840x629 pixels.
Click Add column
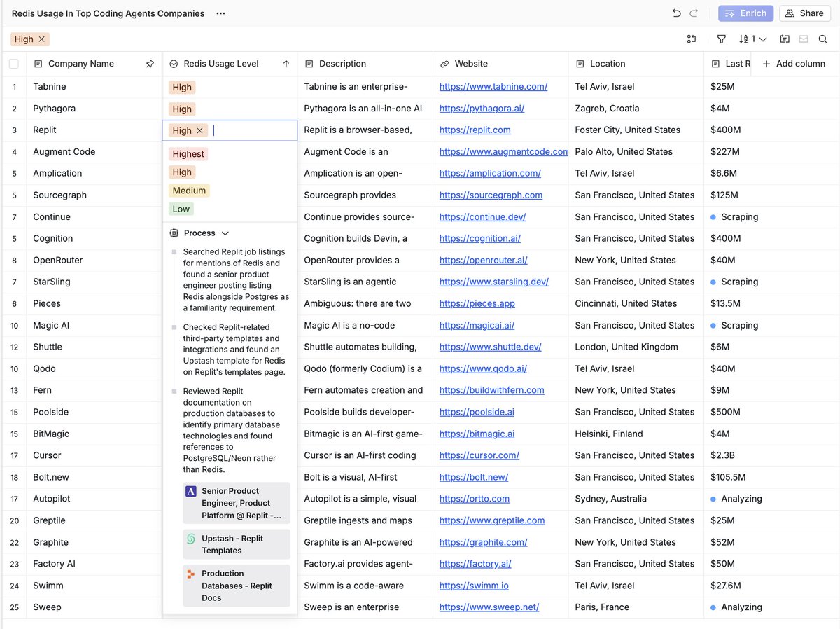[794, 64]
